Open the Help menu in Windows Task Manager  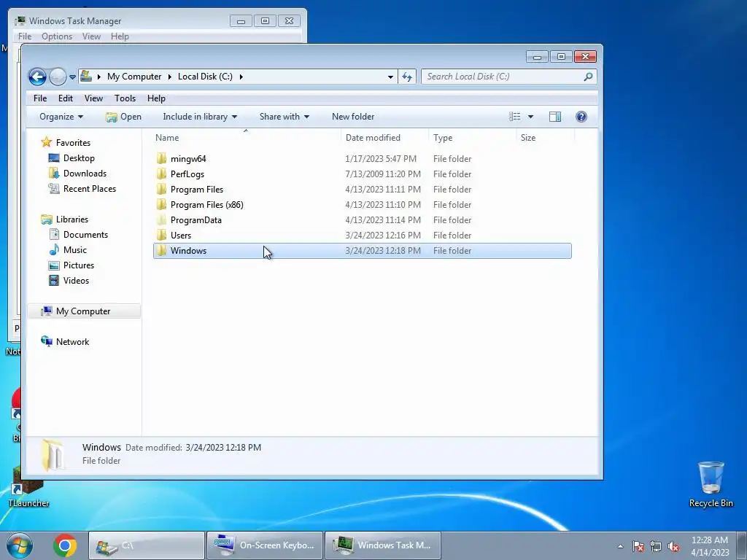coord(120,36)
